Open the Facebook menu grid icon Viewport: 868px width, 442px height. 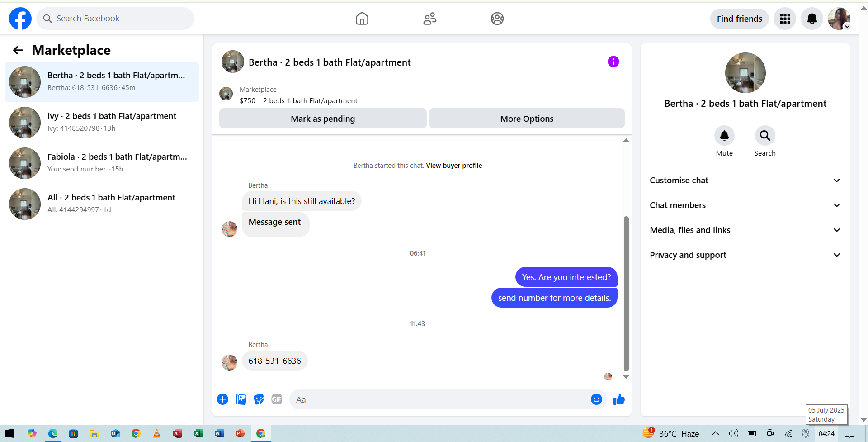(x=785, y=19)
